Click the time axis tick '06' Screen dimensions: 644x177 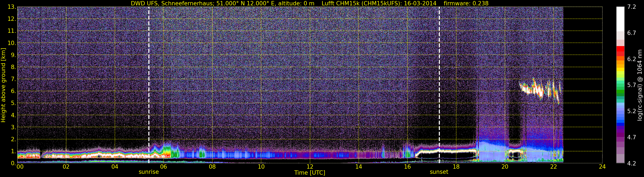(x=163, y=167)
